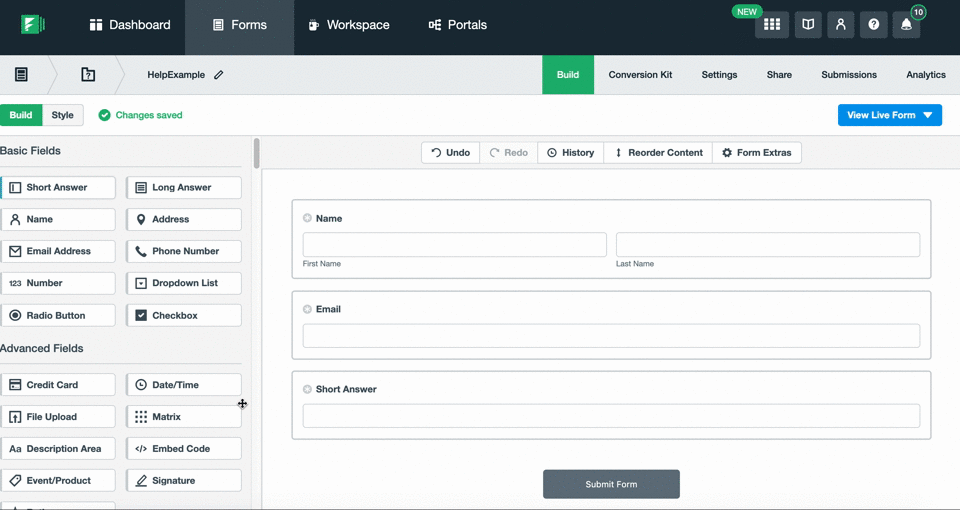Add a Checkbox field from sidebar
The width and height of the screenshot is (960, 510).
pos(184,315)
